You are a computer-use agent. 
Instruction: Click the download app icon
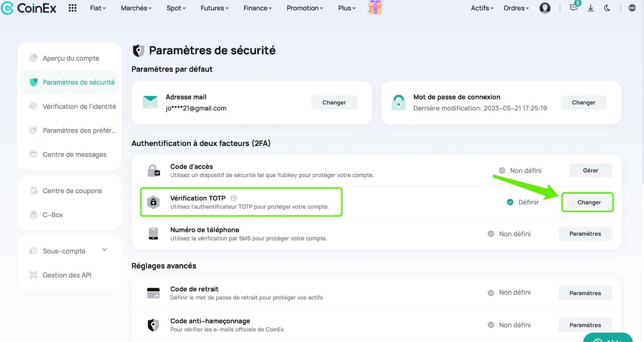click(590, 8)
